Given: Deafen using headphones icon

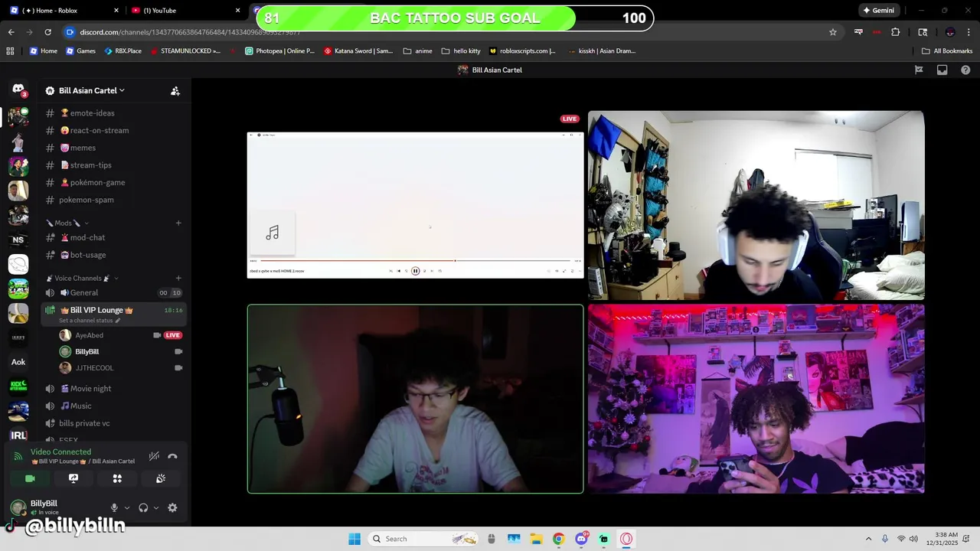Looking at the screenshot, I should tap(143, 507).
